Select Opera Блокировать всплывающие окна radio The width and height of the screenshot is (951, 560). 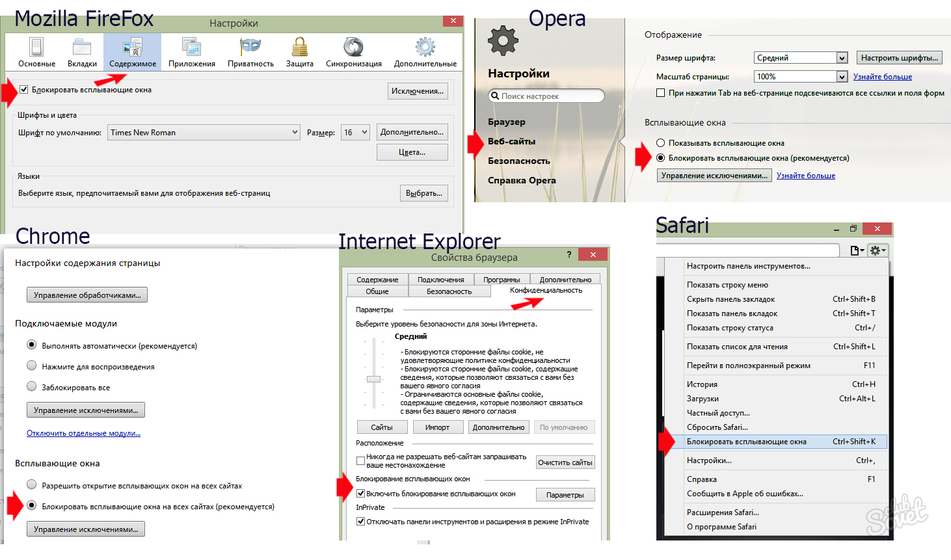coord(661,157)
